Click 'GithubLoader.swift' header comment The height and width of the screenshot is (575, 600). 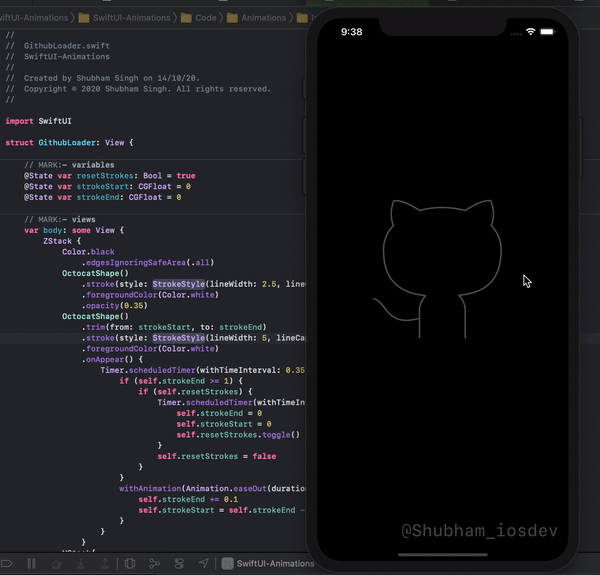57,46
